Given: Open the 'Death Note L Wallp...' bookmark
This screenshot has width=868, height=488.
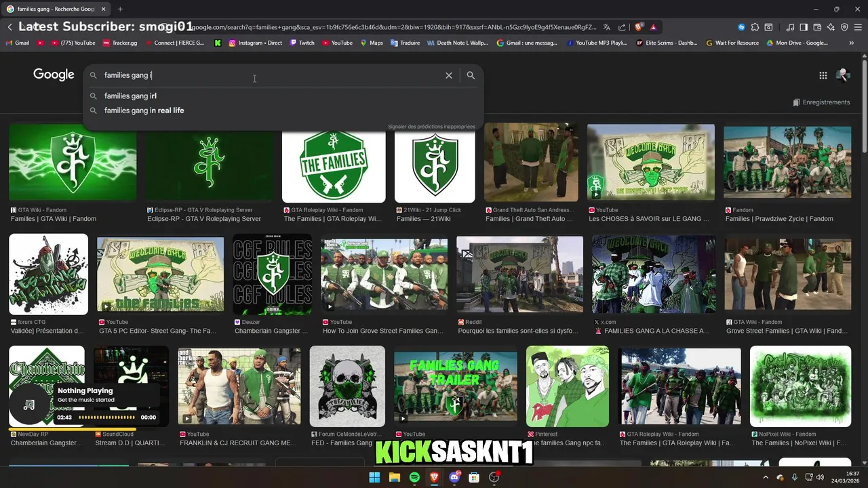Looking at the screenshot, I should 458,43.
